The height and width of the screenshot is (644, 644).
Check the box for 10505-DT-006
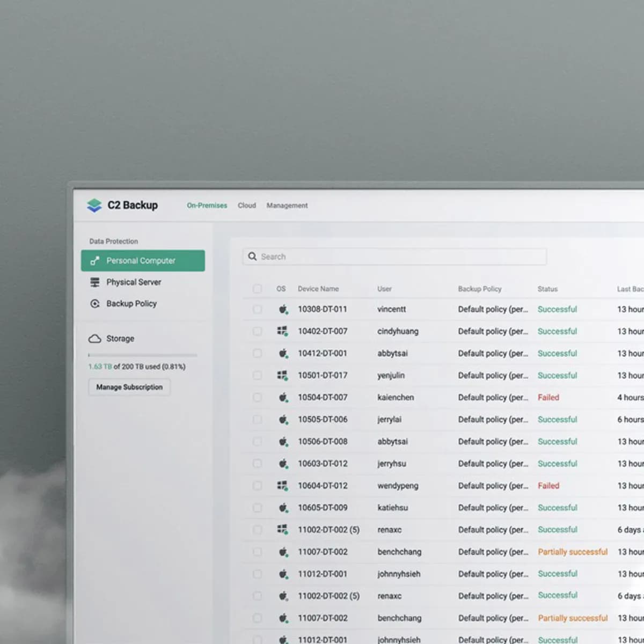point(258,419)
